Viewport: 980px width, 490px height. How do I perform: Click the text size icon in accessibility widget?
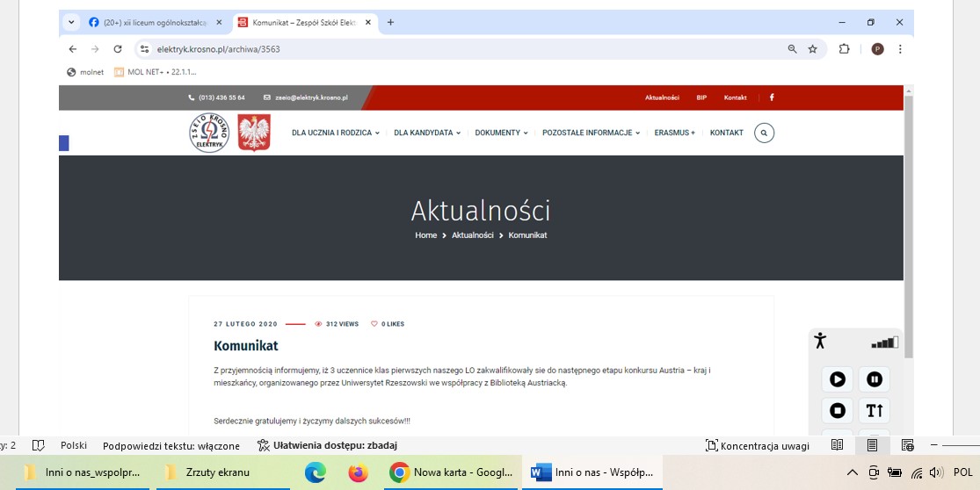tap(874, 410)
